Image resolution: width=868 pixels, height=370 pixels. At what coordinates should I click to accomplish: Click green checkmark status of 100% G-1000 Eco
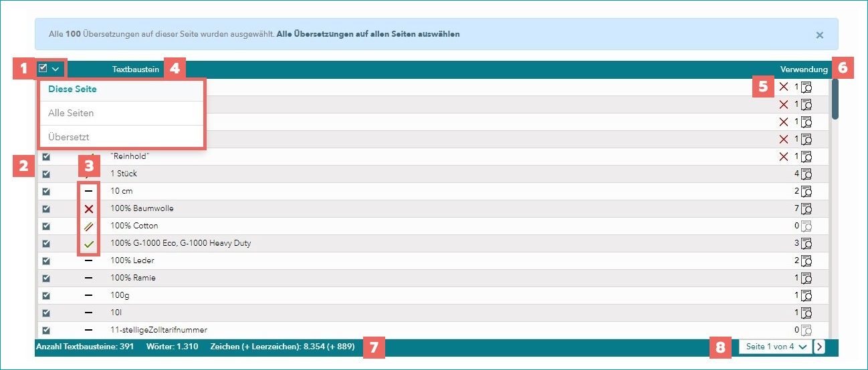coord(89,244)
